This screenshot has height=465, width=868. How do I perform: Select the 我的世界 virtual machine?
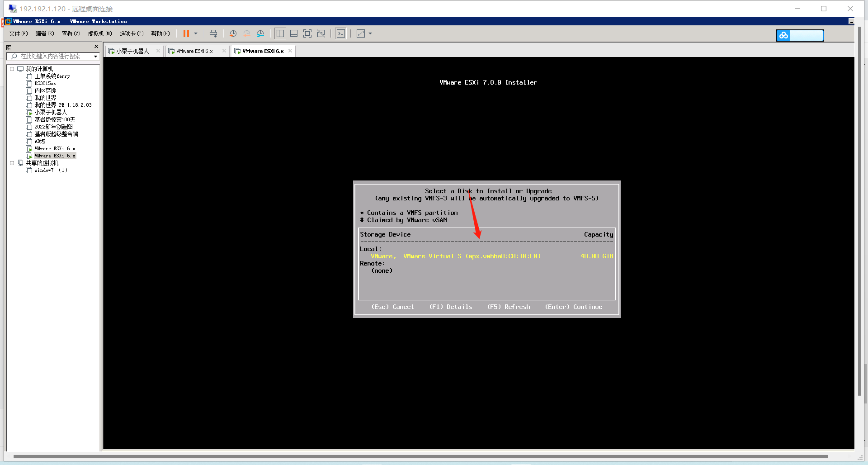pos(45,98)
